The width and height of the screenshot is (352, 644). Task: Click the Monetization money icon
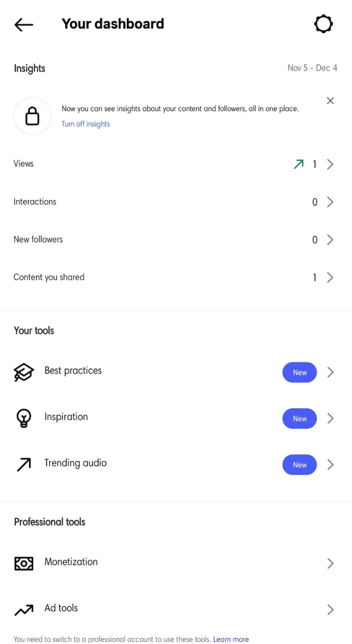click(24, 563)
